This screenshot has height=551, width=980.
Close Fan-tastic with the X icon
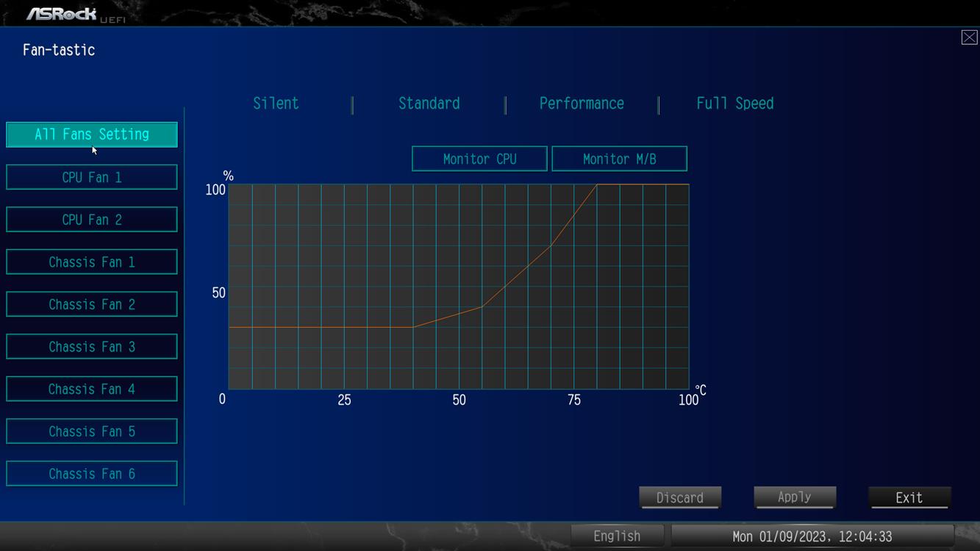click(x=969, y=37)
